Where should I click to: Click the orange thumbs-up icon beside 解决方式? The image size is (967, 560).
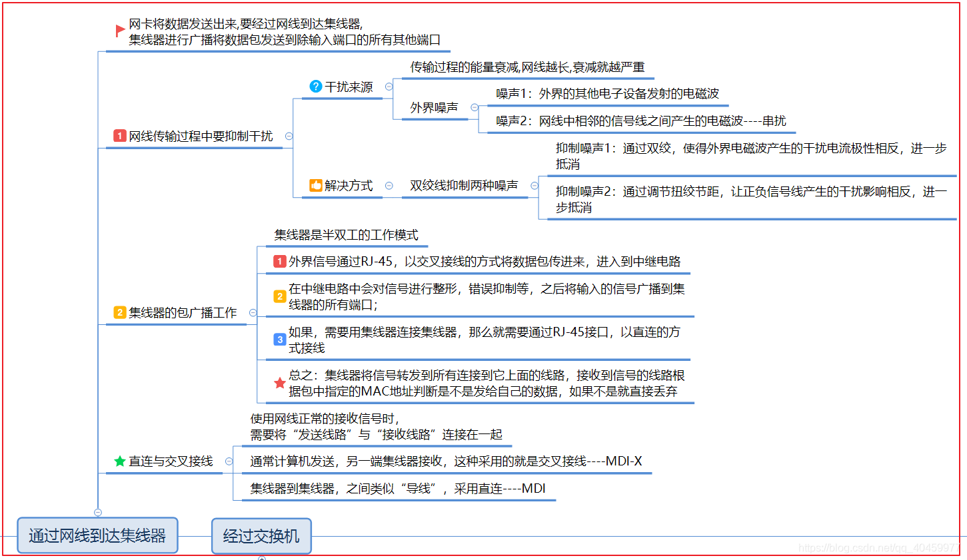pos(316,185)
